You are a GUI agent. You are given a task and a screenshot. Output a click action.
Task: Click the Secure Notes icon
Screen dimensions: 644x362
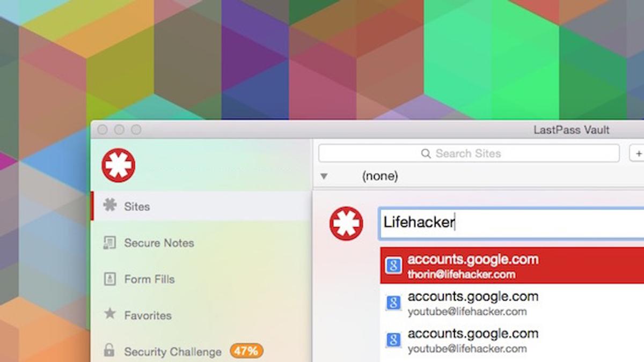click(x=109, y=242)
